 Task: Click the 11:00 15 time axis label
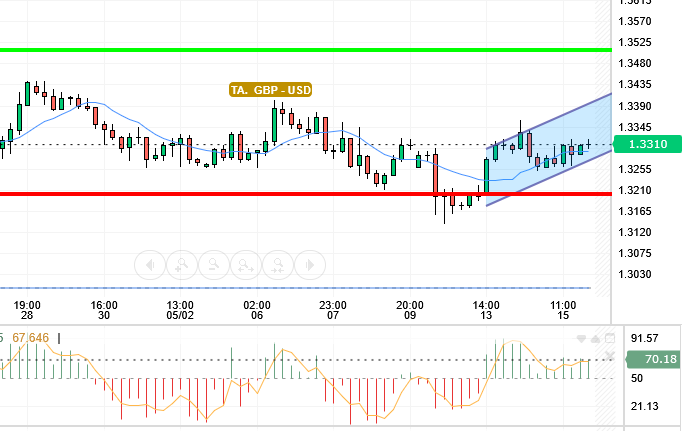pos(563,311)
